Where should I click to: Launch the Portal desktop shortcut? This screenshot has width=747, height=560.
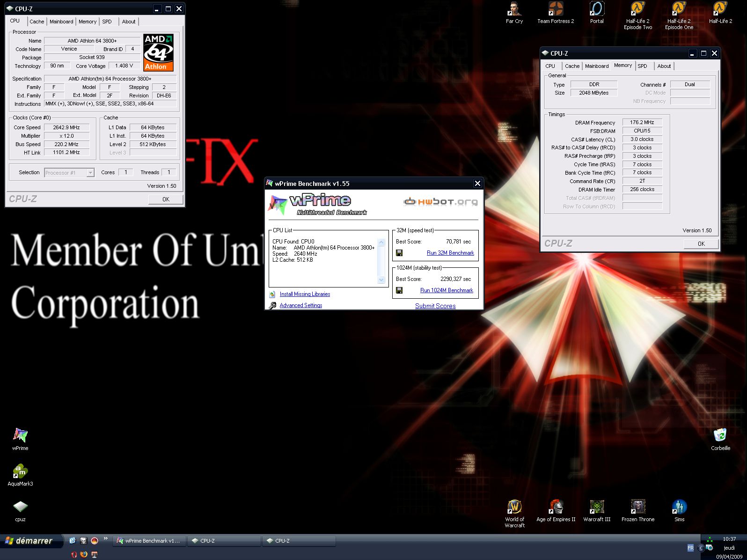click(x=597, y=13)
